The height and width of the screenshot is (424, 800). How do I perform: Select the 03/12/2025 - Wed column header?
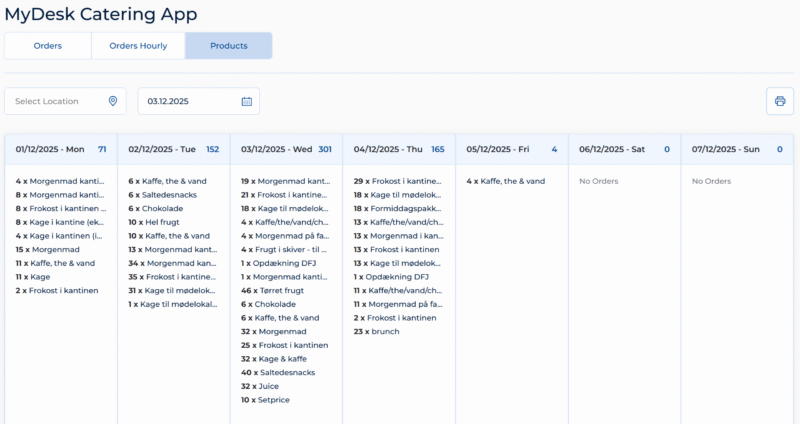[x=287, y=149]
